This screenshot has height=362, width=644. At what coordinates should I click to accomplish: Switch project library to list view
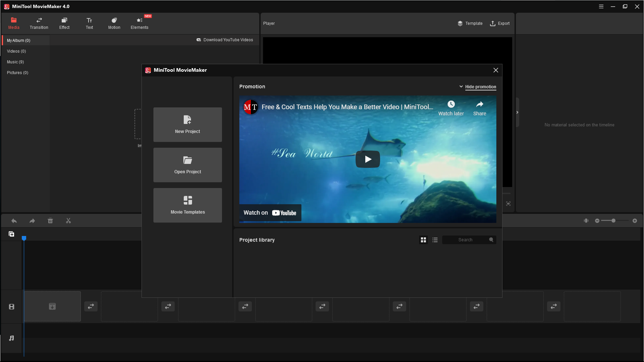435,240
